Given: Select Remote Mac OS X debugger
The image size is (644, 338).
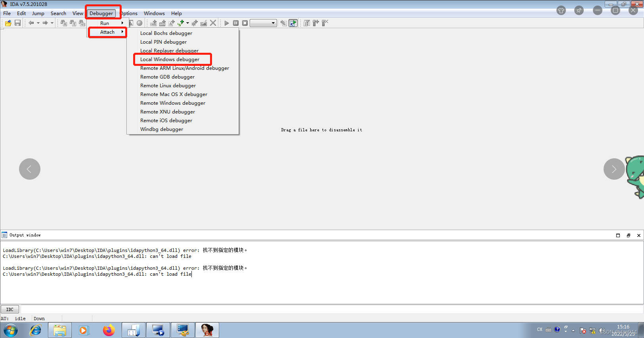Looking at the screenshot, I should click(x=183, y=94).
